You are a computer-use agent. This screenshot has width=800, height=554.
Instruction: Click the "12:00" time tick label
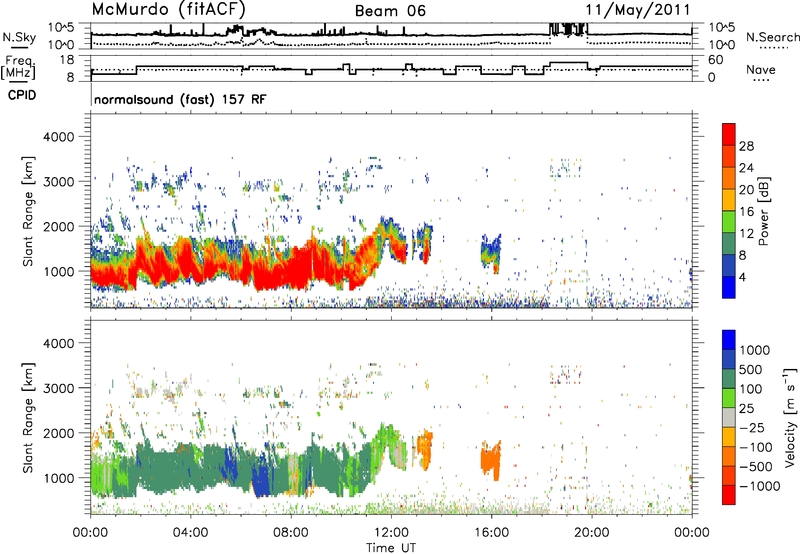pos(391,533)
